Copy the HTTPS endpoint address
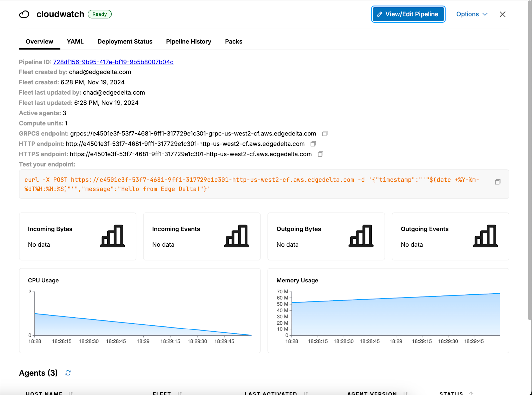532x395 pixels. pyautogui.click(x=320, y=154)
